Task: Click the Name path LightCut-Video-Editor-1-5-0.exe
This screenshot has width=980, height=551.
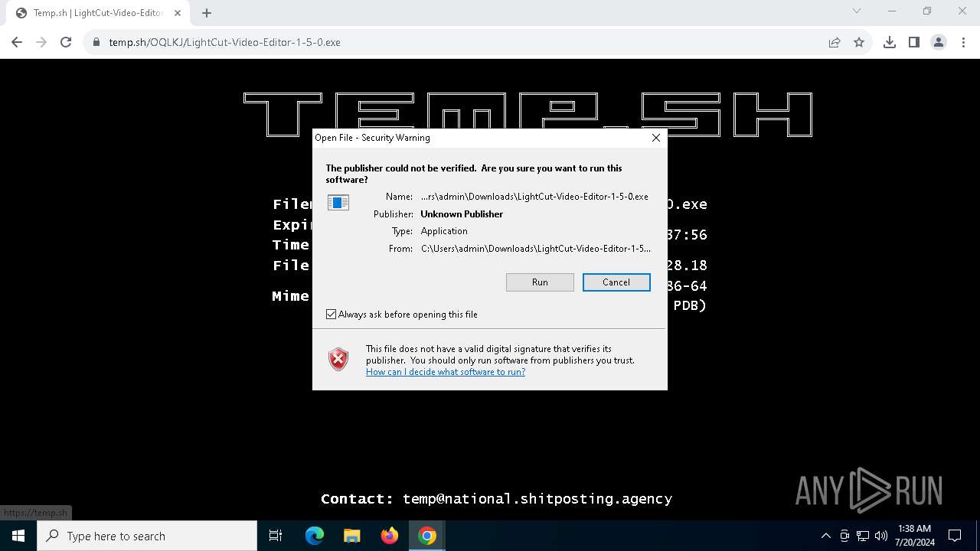Action: click(534, 197)
